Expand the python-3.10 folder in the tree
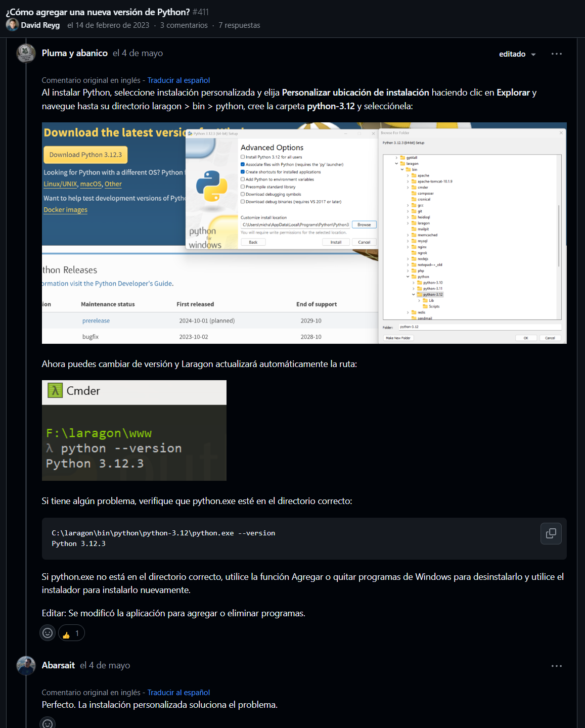Viewport: 585px width, 728px height. pyautogui.click(x=413, y=283)
